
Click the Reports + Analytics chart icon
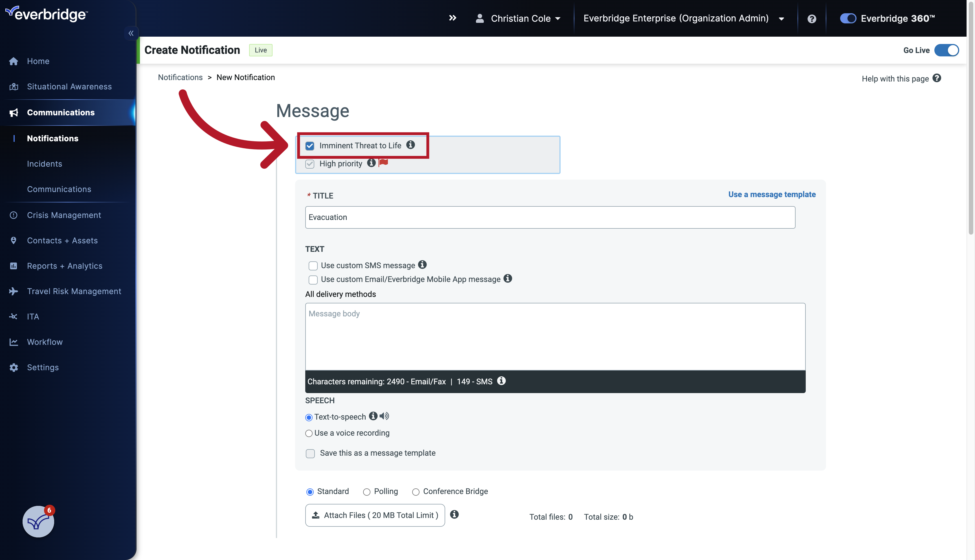(14, 265)
